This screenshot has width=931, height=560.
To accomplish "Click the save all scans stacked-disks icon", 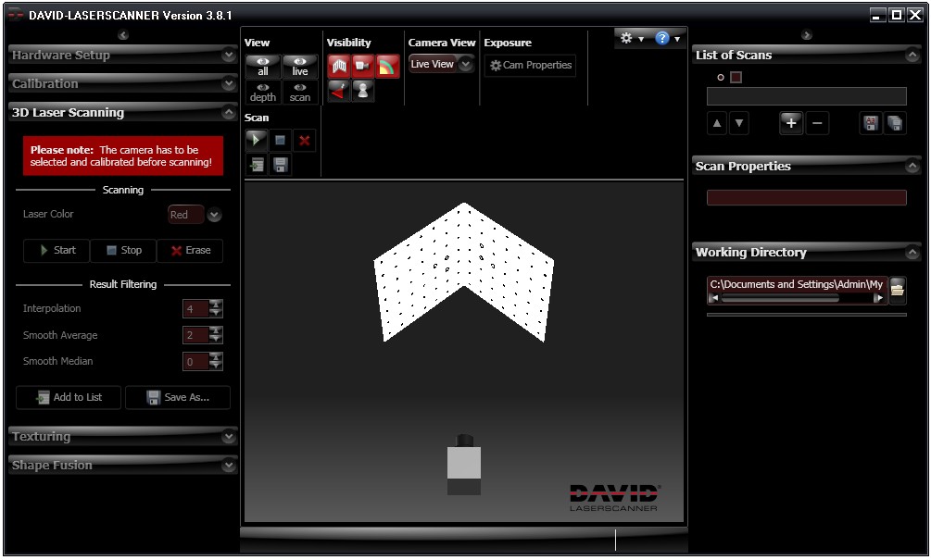I will (893, 123).
